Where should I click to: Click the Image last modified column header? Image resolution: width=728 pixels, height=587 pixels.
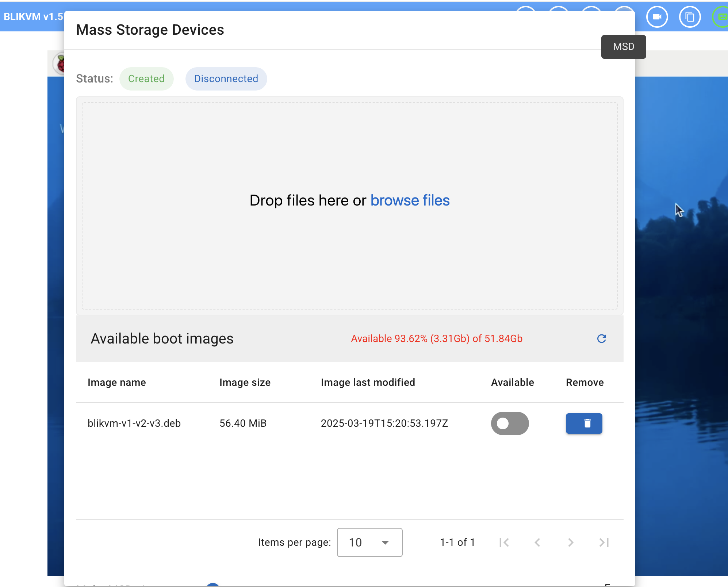(x=368, y=382)
